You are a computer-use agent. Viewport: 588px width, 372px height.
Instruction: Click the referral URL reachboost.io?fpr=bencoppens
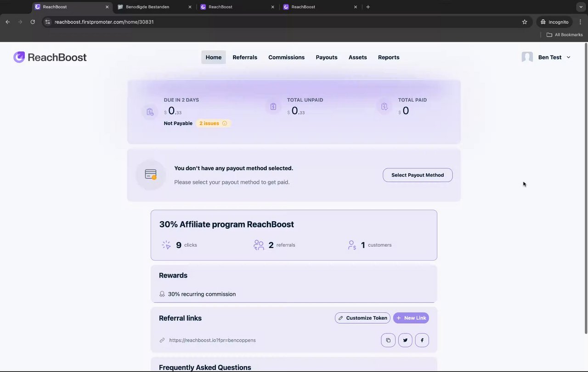[x=212, y=340]
